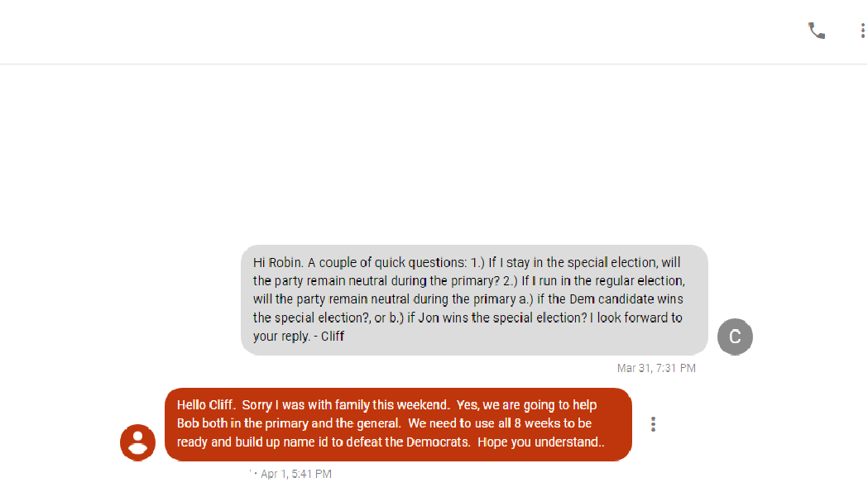
Task: Start a phone call with the contact
Action: [x=817, y=31]
